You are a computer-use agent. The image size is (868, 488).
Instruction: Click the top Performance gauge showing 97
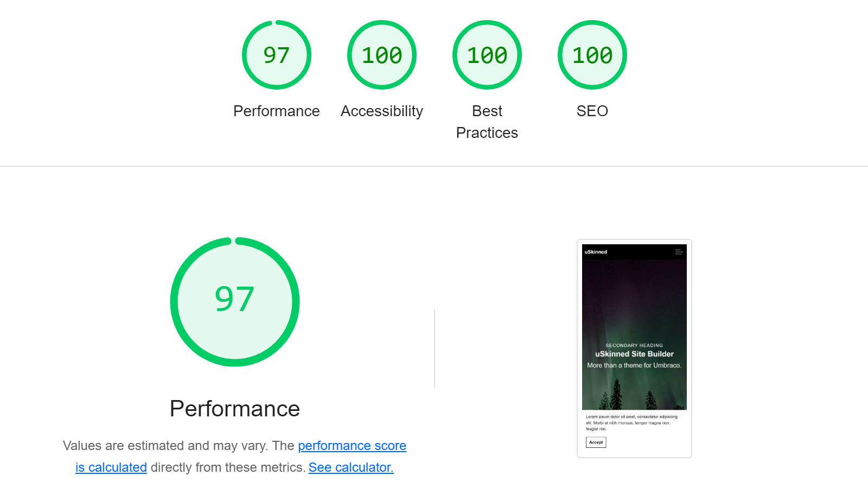(276, 55)
